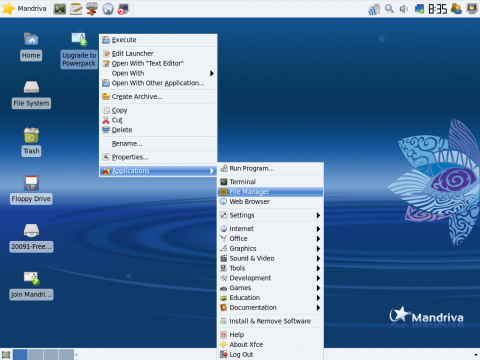480x360 pixels.
Task: Select Open With "Text Editor"
Action: (158, 63)
